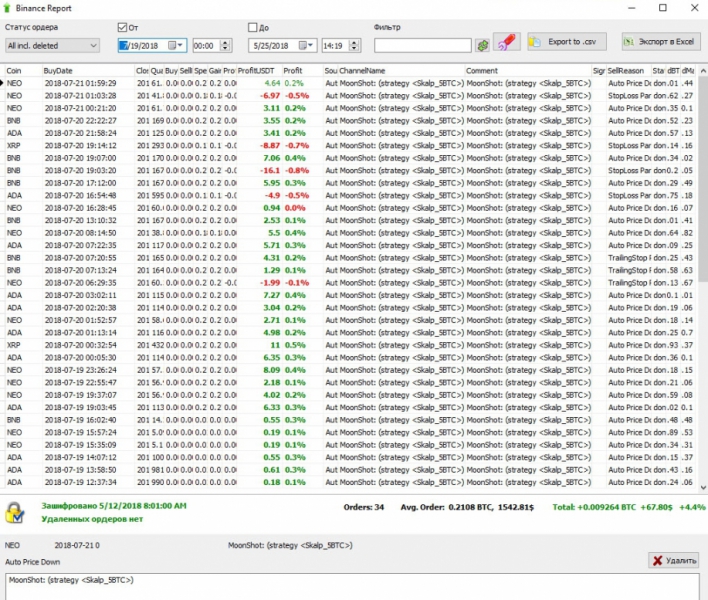The image size is (708, 600).
Task: Select BNB row dated 2018-07-20 07:20:55
Action: [x=350, y=258]
